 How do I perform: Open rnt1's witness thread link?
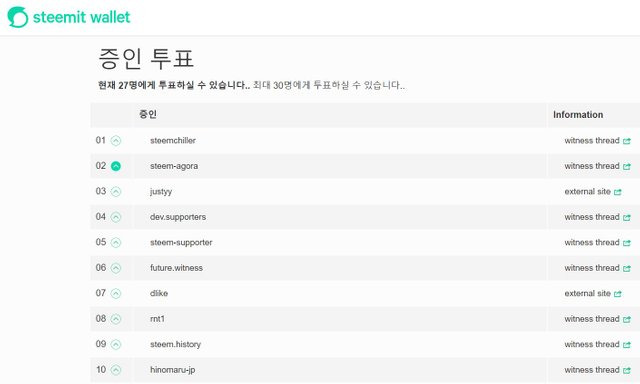coord(597,319)
